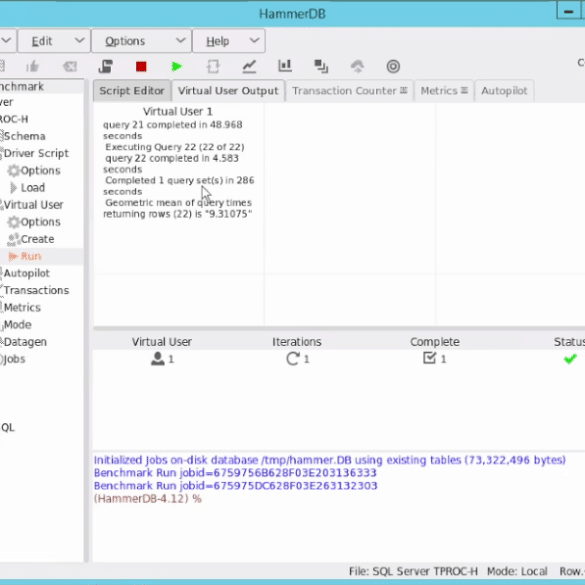Expand the Options menu chevron arrow
Screen dimensions: 585x585
(x=181, y=40)
